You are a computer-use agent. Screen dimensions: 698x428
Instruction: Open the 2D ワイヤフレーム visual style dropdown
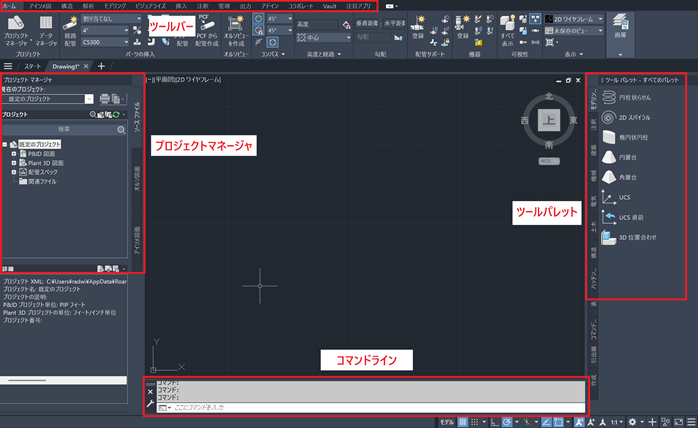coord(574,19)
